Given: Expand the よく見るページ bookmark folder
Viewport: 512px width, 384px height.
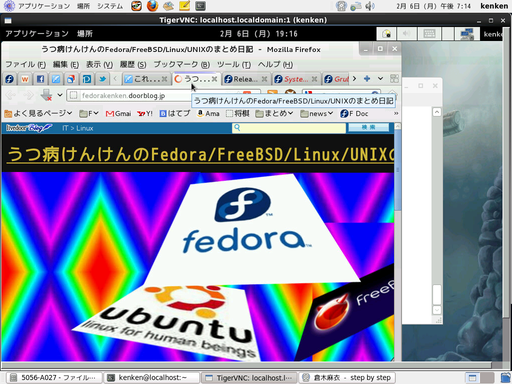Looking at the screenshot, I should click(x=38, y=114).
